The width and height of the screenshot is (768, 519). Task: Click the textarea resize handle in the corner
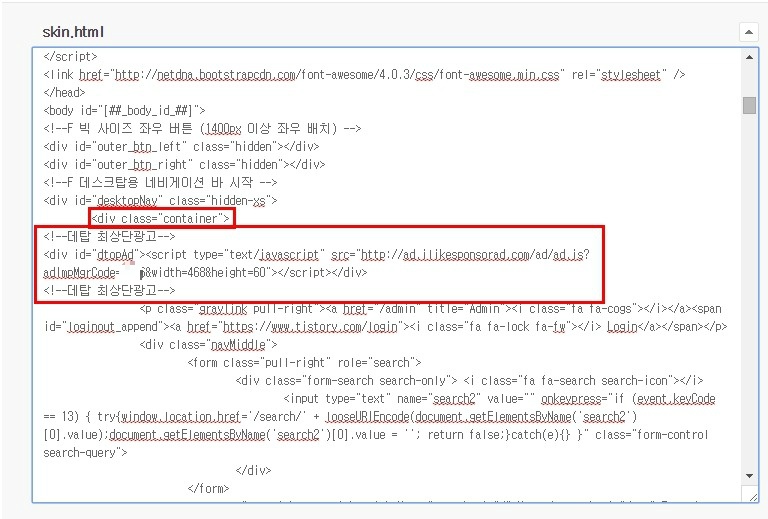click(x=752, y=496)
